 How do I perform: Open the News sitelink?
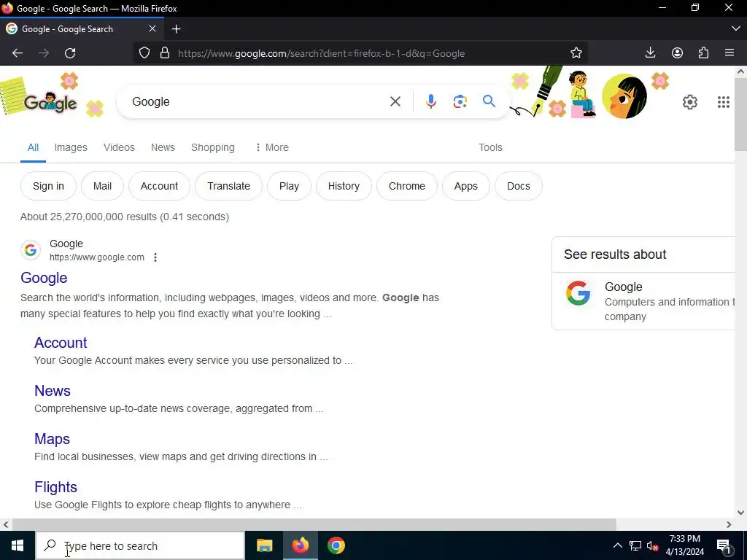(x=53, y=391)
